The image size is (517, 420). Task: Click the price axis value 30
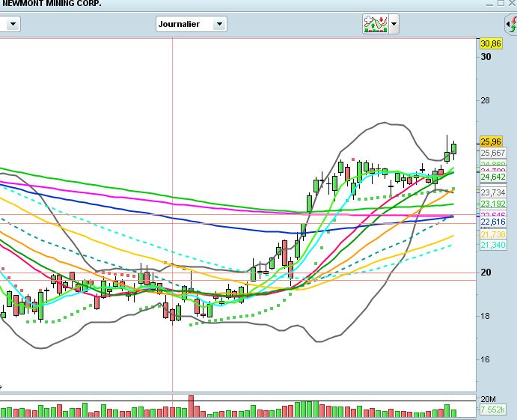tap(486, 57)
